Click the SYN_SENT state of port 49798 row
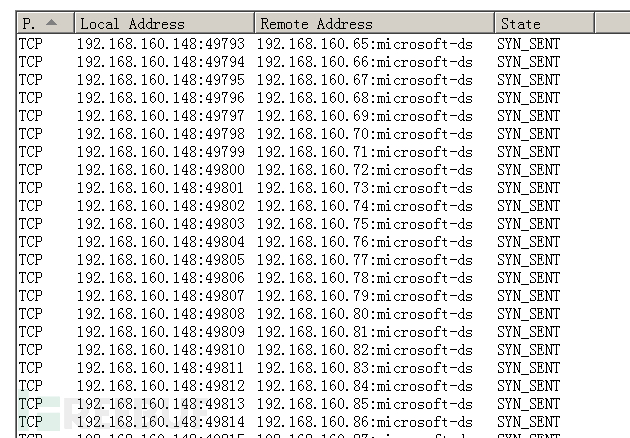Screen dimensions: 630x438 tap(528, 134)
